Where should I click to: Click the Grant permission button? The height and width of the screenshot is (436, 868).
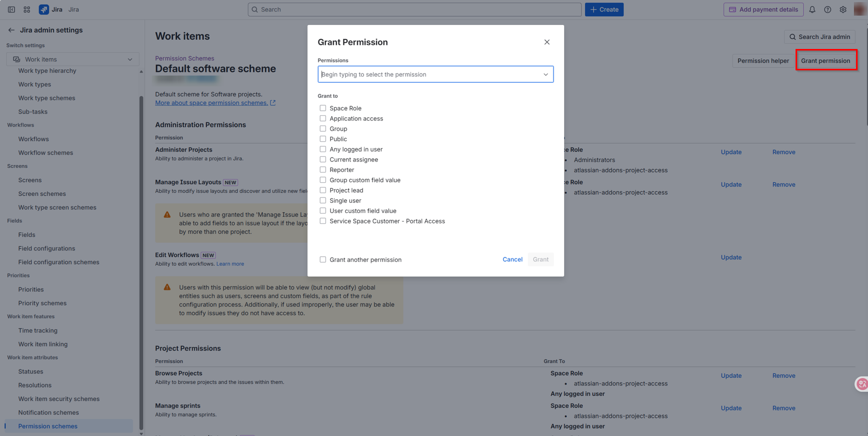click(826, 61)
